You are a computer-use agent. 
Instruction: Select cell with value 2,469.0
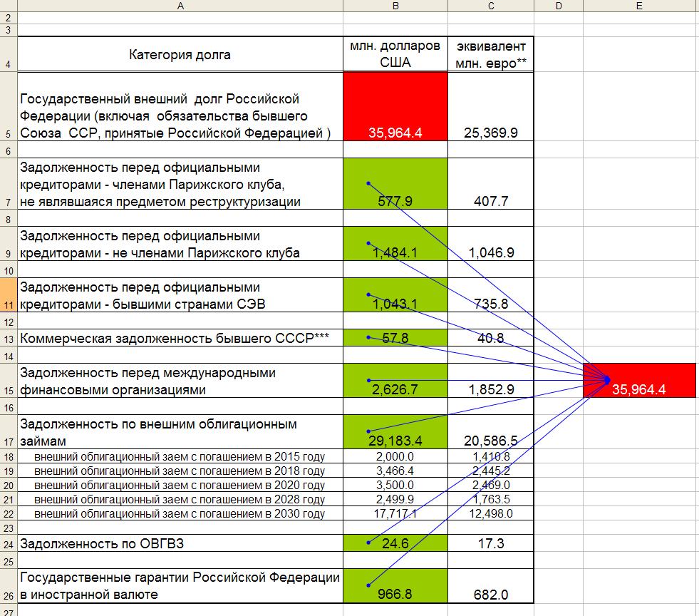click(x=491, y=485)
